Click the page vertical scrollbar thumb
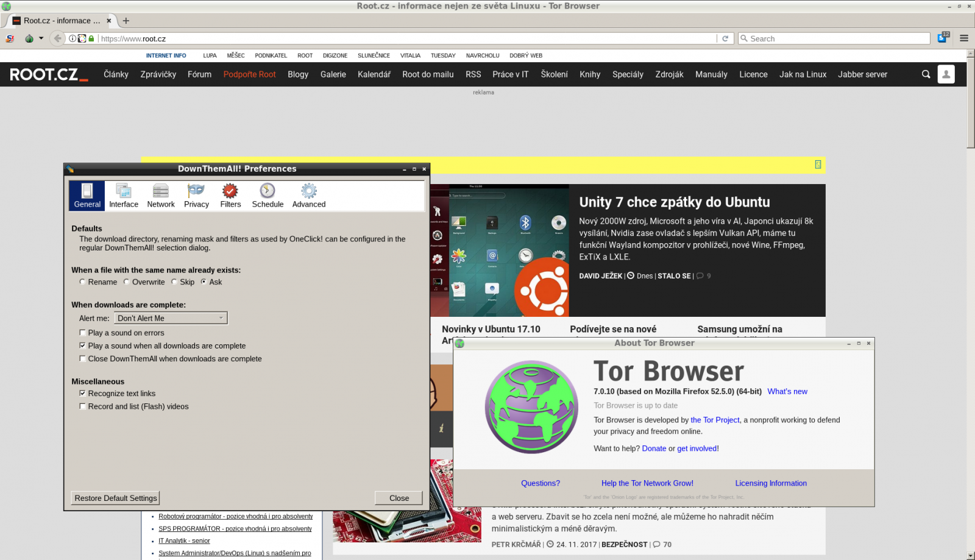 970,104
